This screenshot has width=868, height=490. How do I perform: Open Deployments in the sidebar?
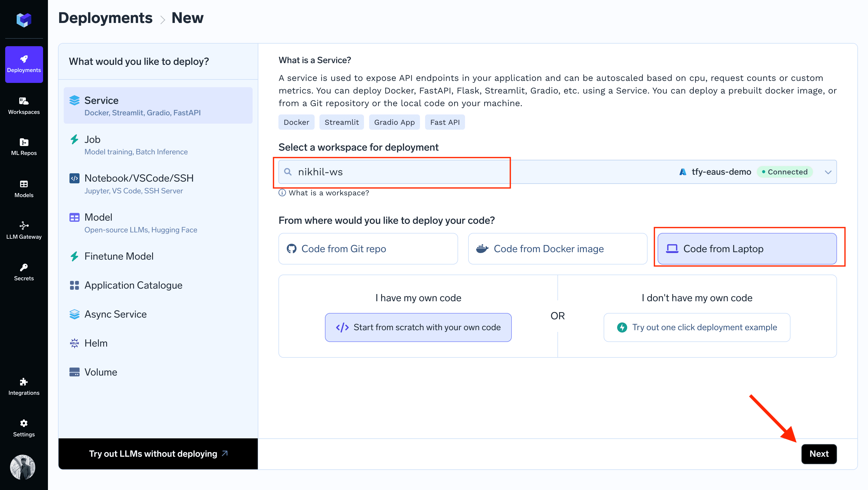(x=24, y=64)
